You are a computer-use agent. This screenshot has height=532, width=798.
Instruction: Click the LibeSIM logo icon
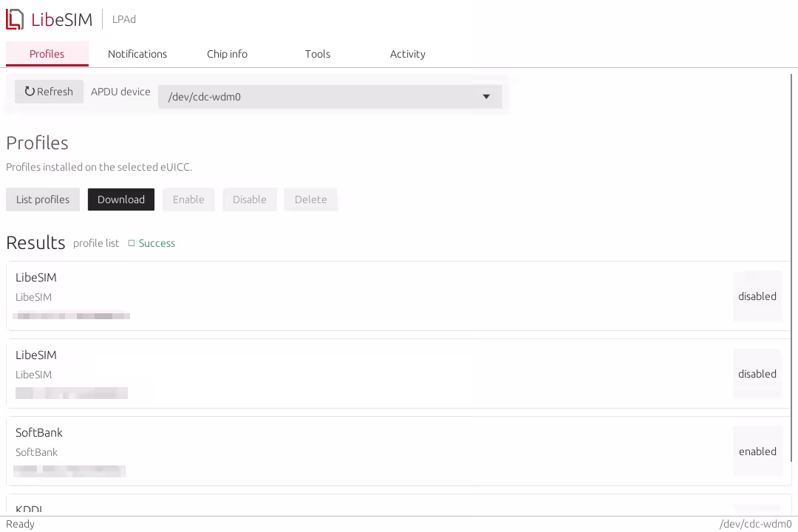[15, 19]
